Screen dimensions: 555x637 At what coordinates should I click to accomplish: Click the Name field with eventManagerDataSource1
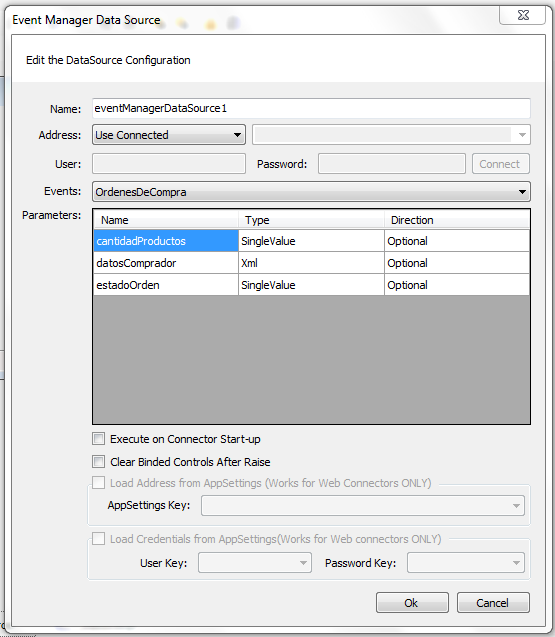311,108
